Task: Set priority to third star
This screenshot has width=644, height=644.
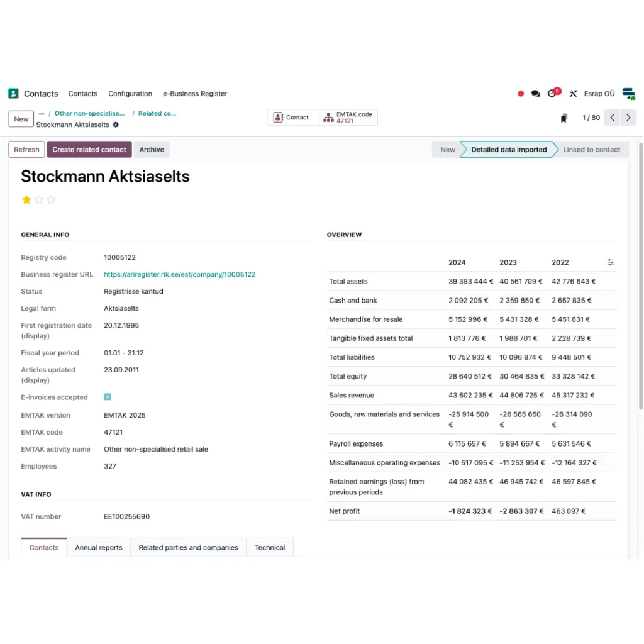Action: [x=51, y=199]
